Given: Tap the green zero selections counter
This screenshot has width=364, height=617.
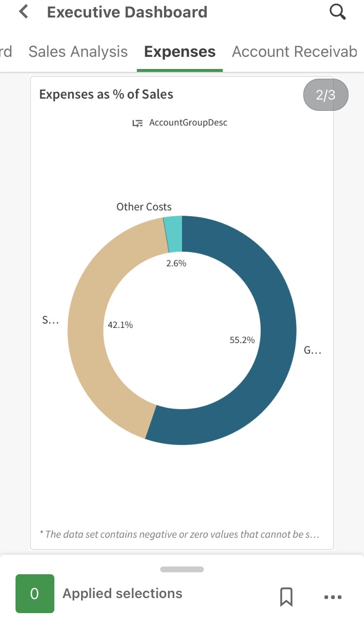Looking at the screenshot, I should point(34,593).
